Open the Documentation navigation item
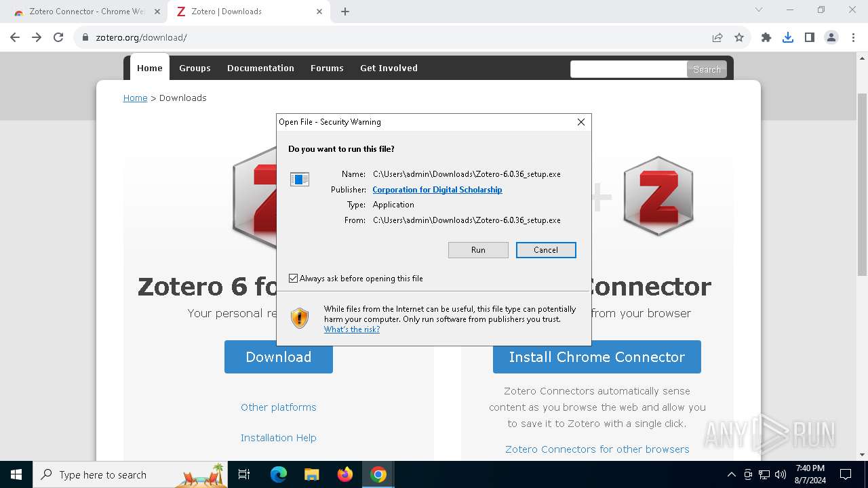Screen dimensions: 868x488 260,68
